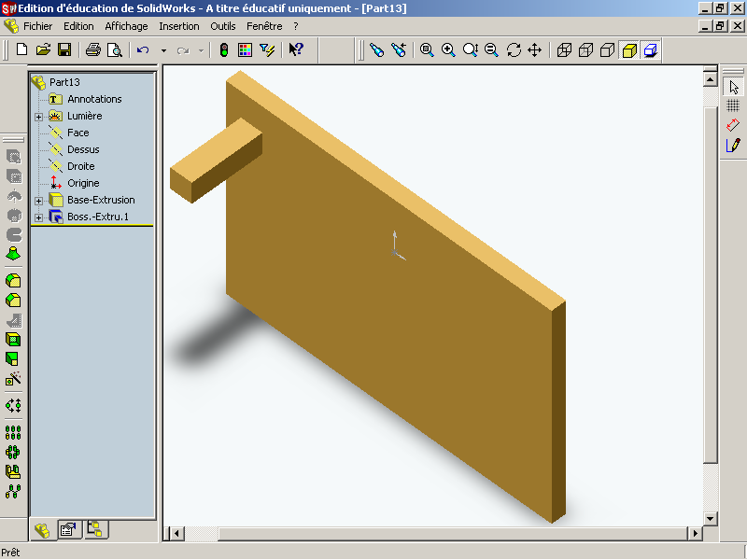Image resolution: width=747 pixels, height=560 pixels.
Task: Select the Origine item in feature tree
Action: click(83, 183)
